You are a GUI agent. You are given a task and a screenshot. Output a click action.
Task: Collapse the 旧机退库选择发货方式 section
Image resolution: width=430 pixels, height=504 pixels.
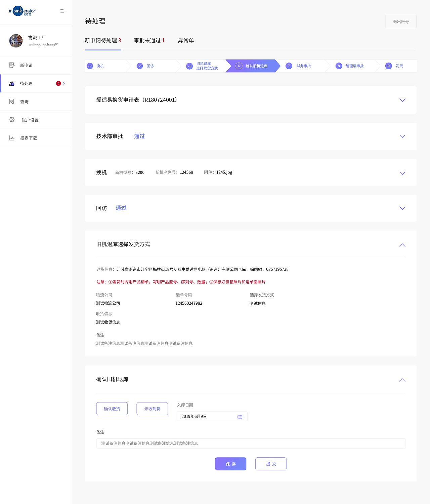coord(402,245)
